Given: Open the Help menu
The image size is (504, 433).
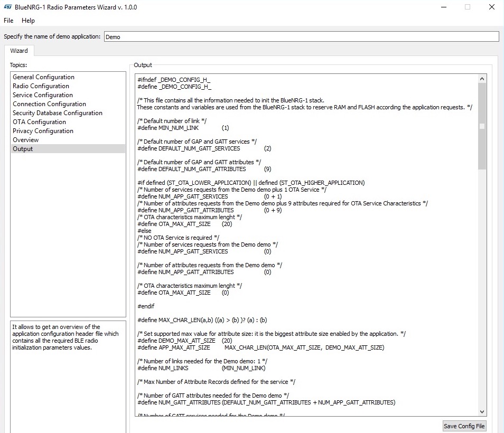Looking at the screenshot, I should pos(28,21).
